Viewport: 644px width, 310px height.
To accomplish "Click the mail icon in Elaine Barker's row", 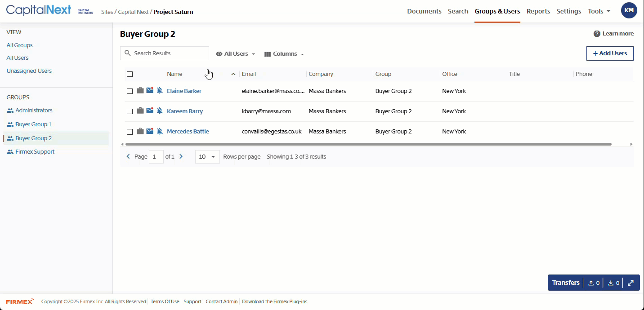I will coord(150,91).
